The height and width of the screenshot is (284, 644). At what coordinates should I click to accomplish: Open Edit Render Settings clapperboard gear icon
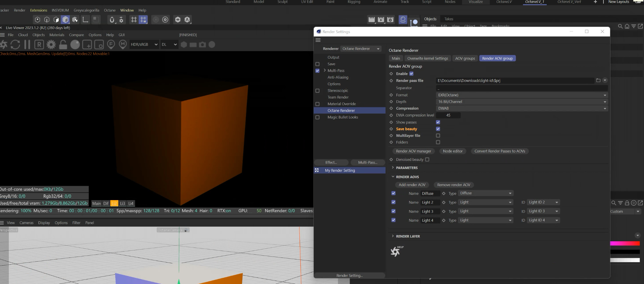(x=390, y=20)
